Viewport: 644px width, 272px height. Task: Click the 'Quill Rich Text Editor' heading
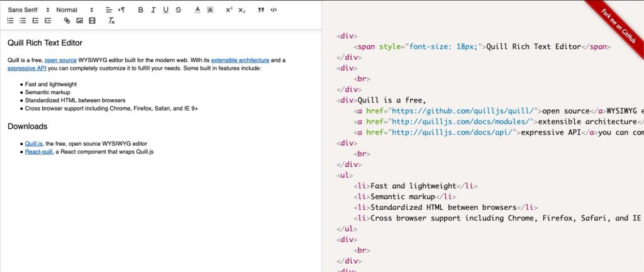tap(45, 43)
